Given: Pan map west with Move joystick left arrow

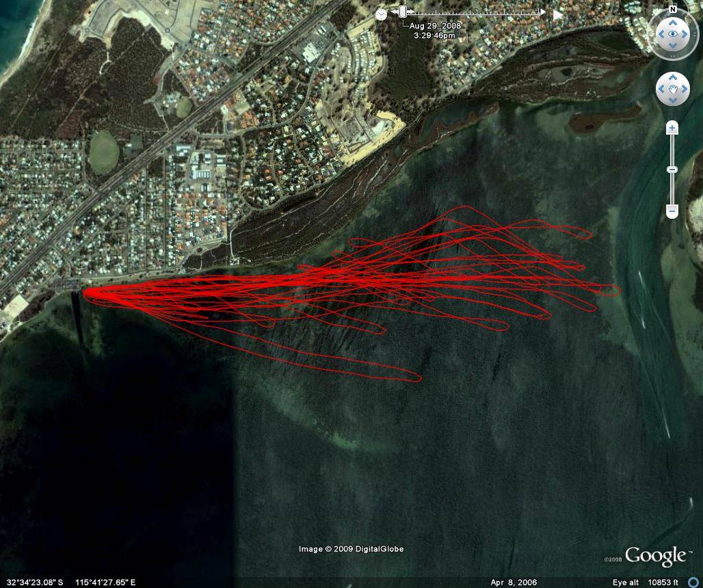Looking at the screenshot, I should (661, 90).
